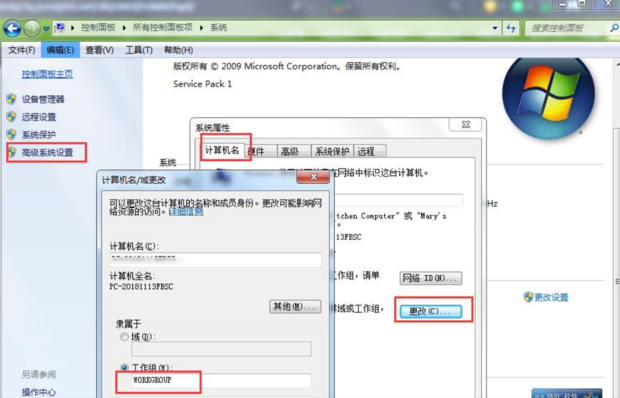Select 控制面板 in the address breadcrumb
Viewport: 620px width, 398px height.
[98, 28]
